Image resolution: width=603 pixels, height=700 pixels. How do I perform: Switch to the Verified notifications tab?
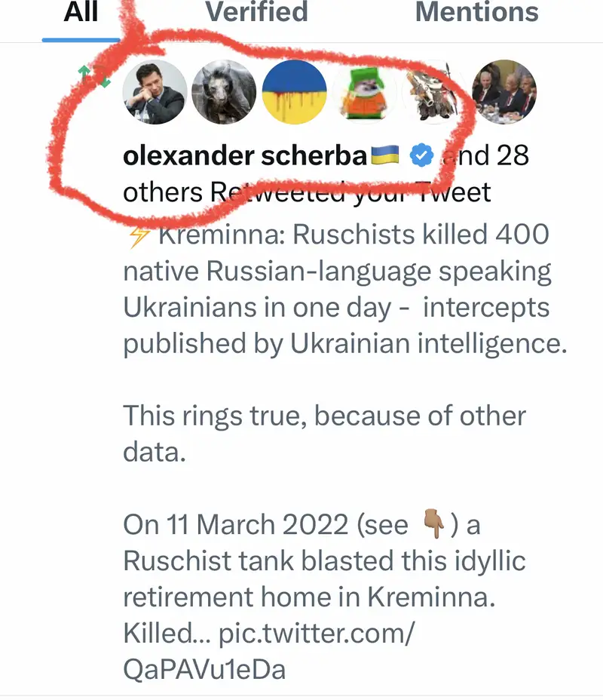(257, 12)
